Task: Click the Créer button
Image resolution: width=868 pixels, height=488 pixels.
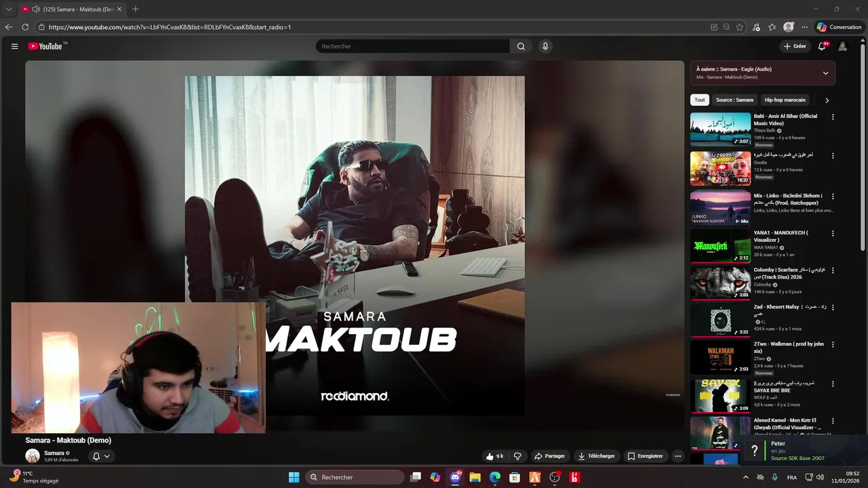Action: click(795, 46)
